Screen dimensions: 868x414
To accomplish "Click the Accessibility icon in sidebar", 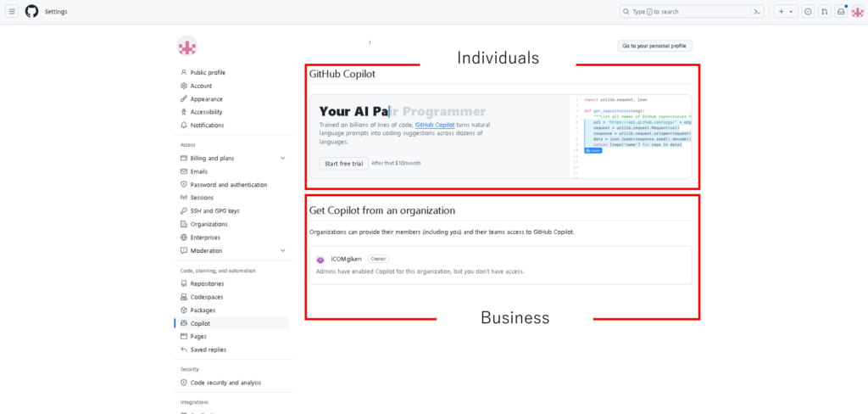I will pos(184,112).
